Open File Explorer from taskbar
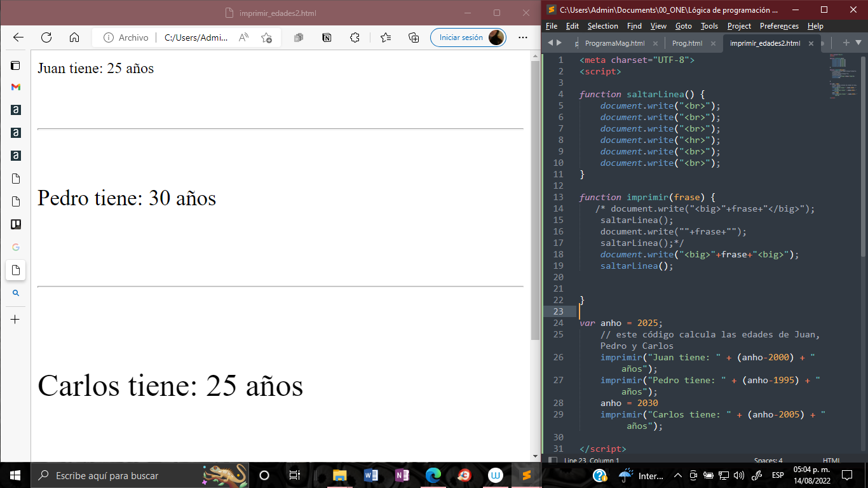Screen dimensions: 868x488 340,475
